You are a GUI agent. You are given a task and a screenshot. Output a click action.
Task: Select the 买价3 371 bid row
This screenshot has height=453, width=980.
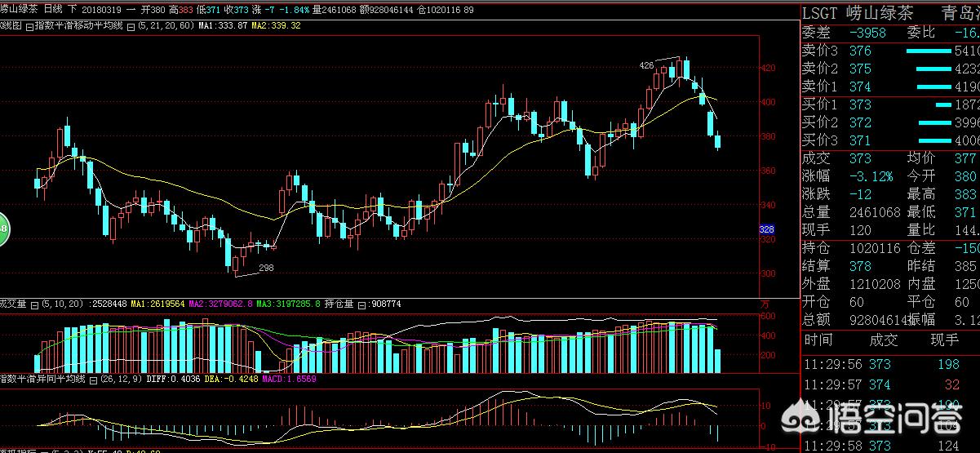coord(890,140)
